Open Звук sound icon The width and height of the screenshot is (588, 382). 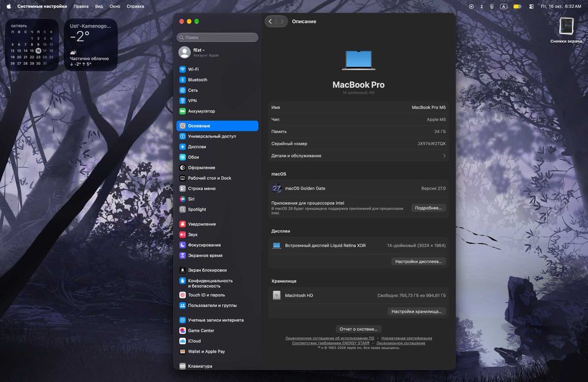[182, 234]
